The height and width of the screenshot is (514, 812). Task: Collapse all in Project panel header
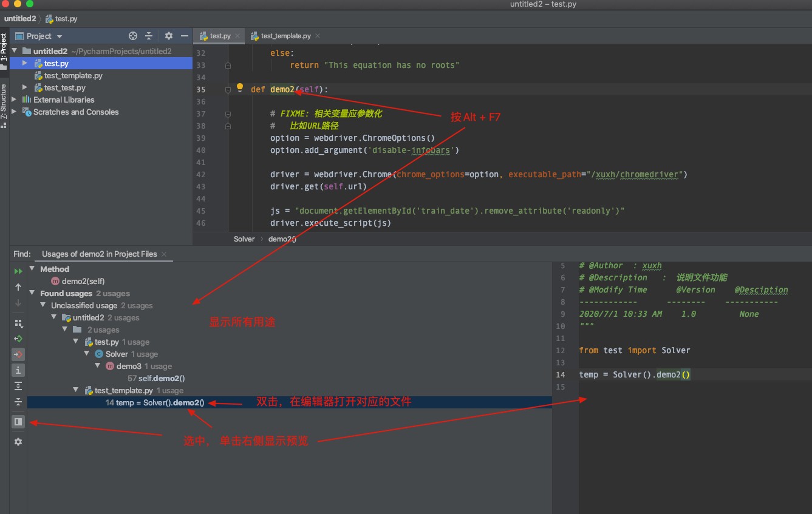[149, 36]
